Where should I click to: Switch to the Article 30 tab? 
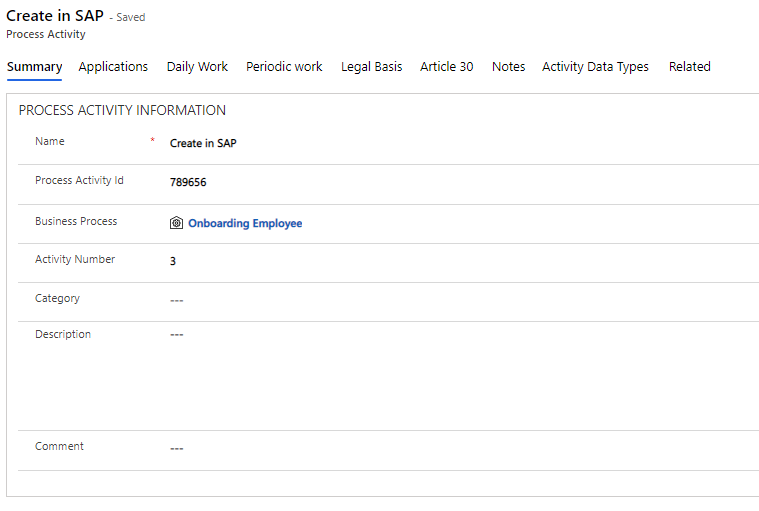[446, 67]
